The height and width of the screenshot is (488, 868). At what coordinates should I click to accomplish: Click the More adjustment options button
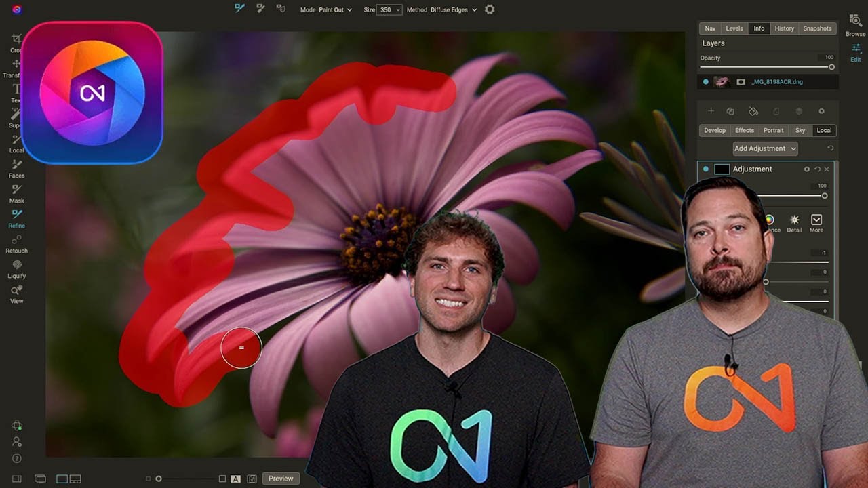pos(816,223)
